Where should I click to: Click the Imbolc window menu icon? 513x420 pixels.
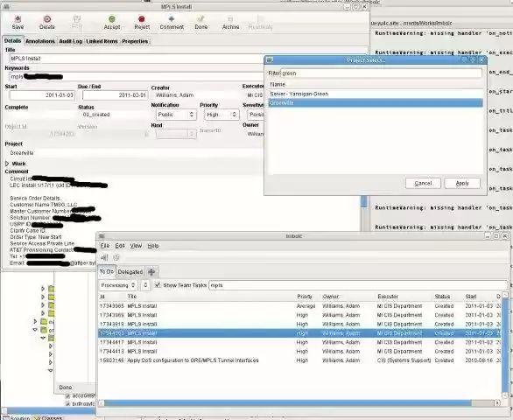coord(102,236)
